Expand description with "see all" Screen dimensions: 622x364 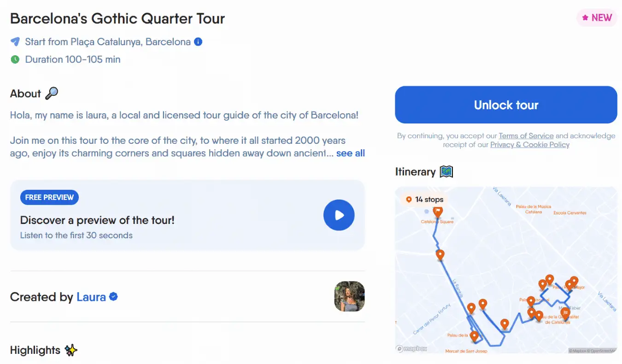[x=350, y=153]
